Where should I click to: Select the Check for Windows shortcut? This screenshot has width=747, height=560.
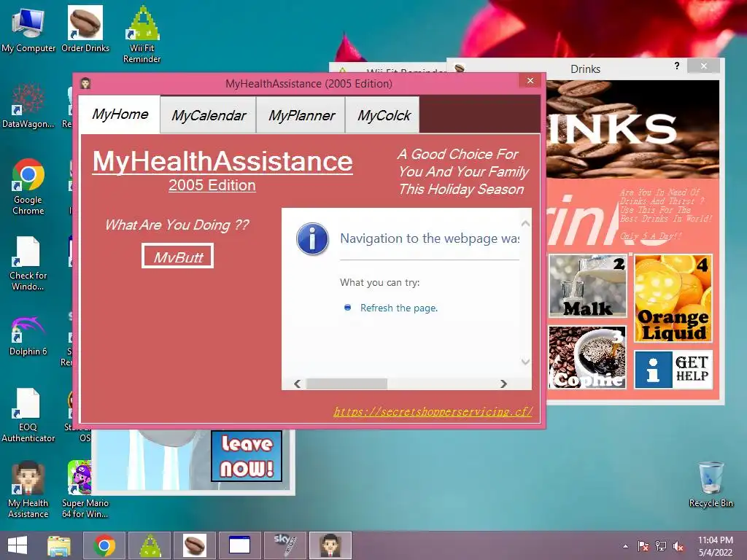[x=28, y=262]
